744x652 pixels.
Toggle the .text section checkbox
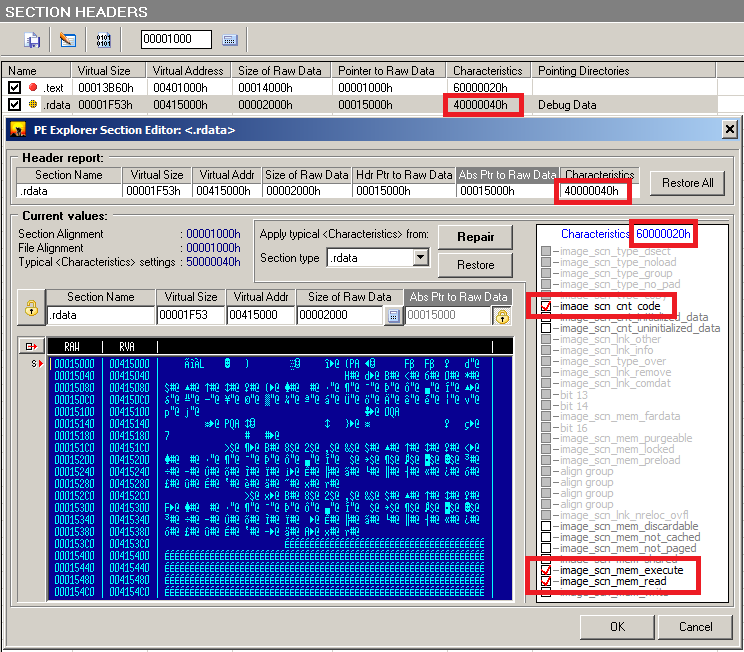click(x=14, y=87)
